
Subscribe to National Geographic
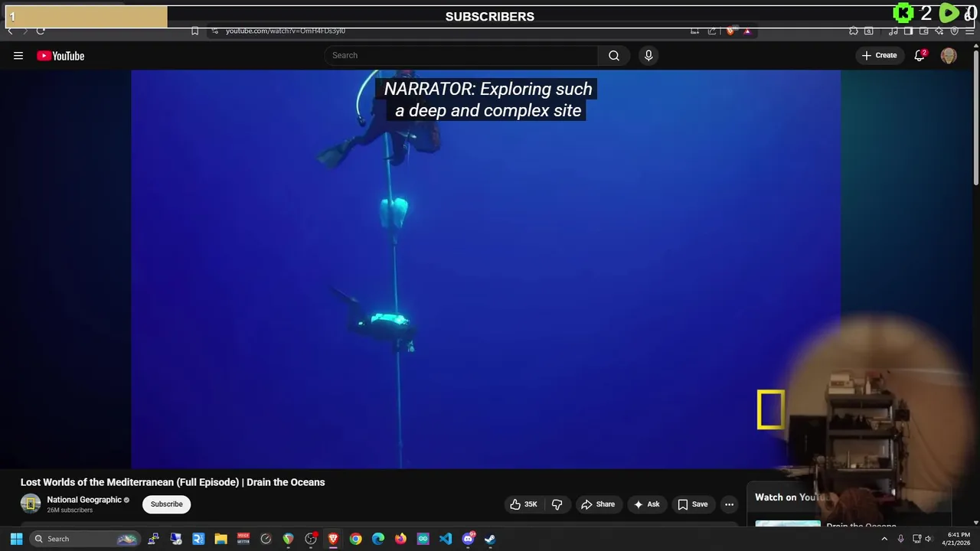tap(166, 504)
